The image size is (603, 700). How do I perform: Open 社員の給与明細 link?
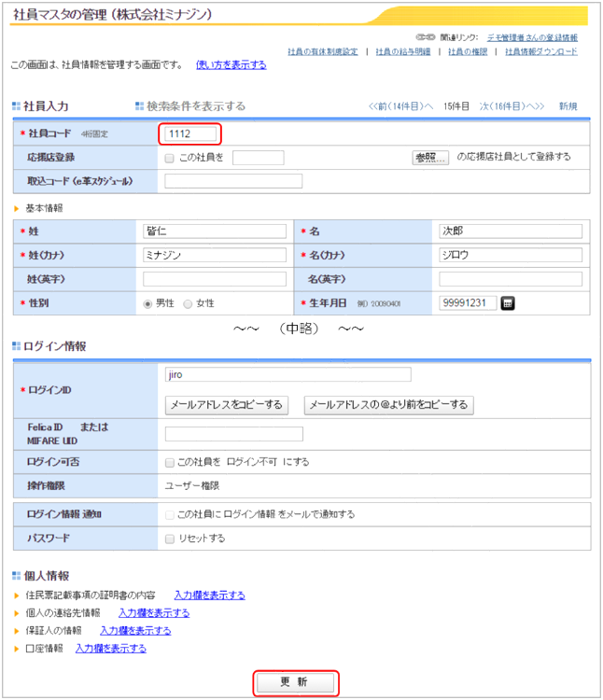click(403, 51)
